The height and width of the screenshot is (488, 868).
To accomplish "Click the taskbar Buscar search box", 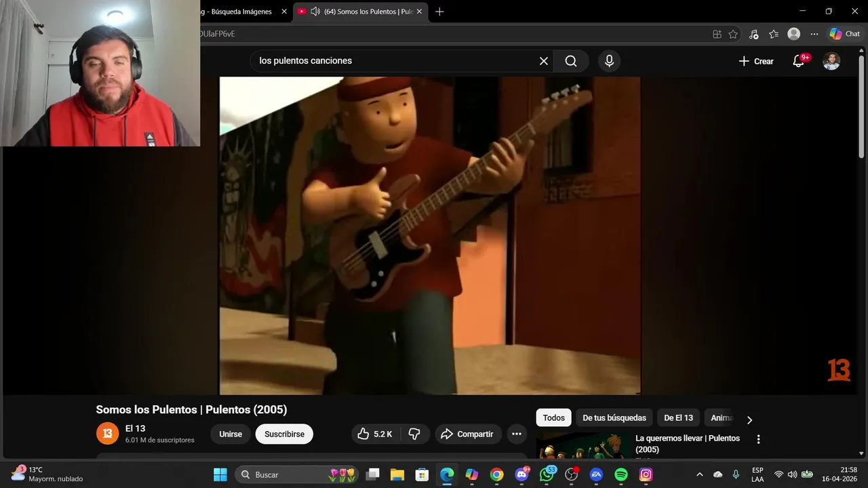I will tap(298, 474).
